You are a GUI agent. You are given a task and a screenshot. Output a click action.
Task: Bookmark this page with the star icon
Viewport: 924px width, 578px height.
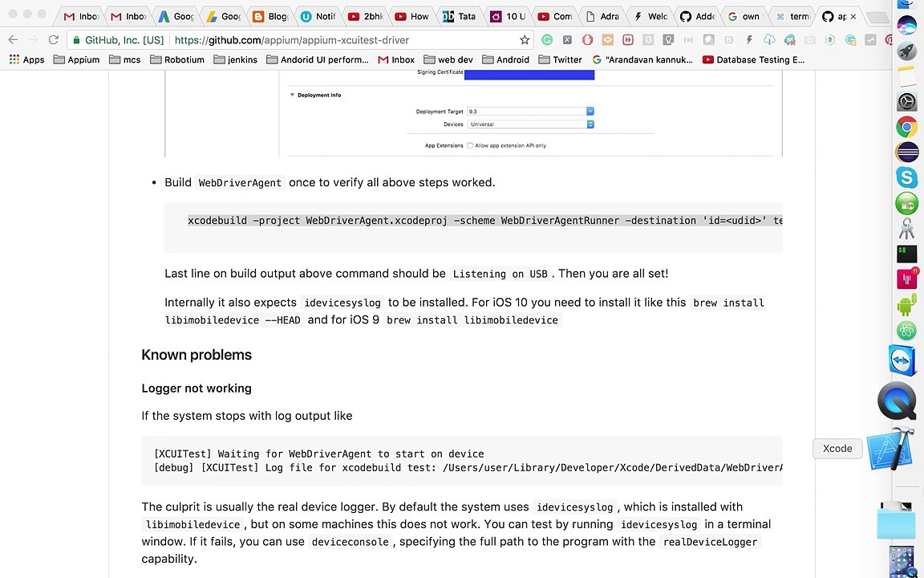(x=525, y=40)
